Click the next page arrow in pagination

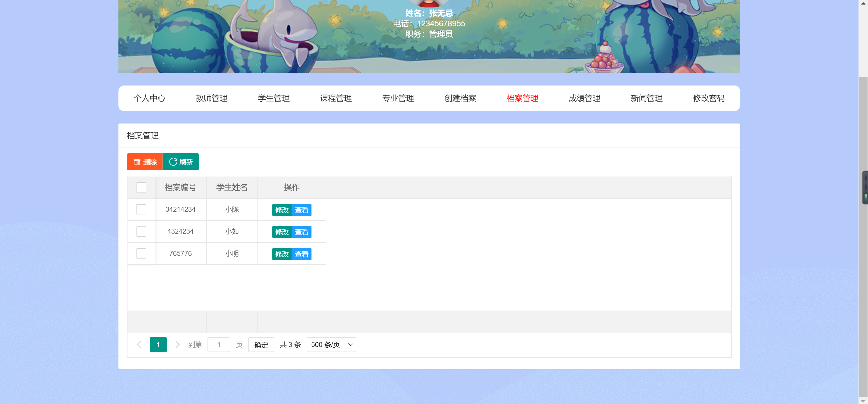coord(178,344)
